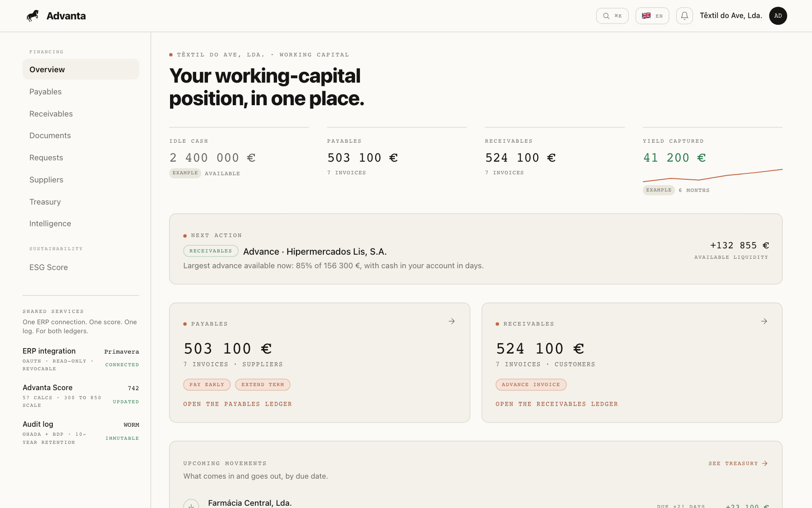Click the Idle Cash 2 400 000 € value

tap(212, 158)
